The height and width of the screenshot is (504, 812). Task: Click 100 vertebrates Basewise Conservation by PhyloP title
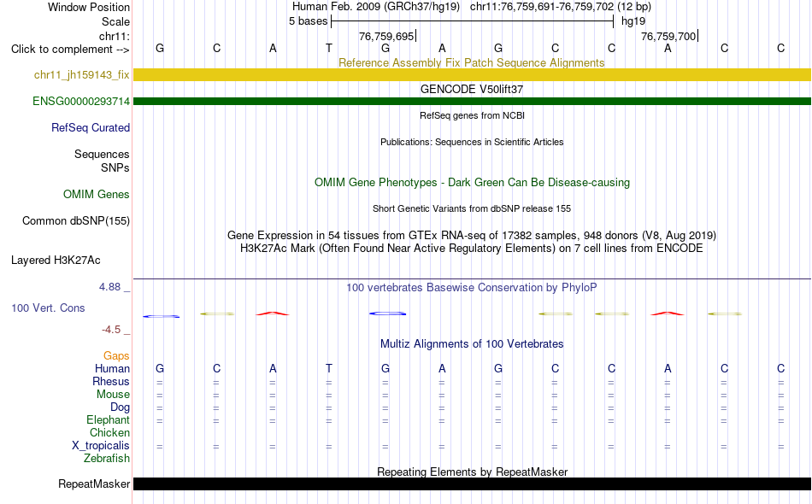point(471,288)
